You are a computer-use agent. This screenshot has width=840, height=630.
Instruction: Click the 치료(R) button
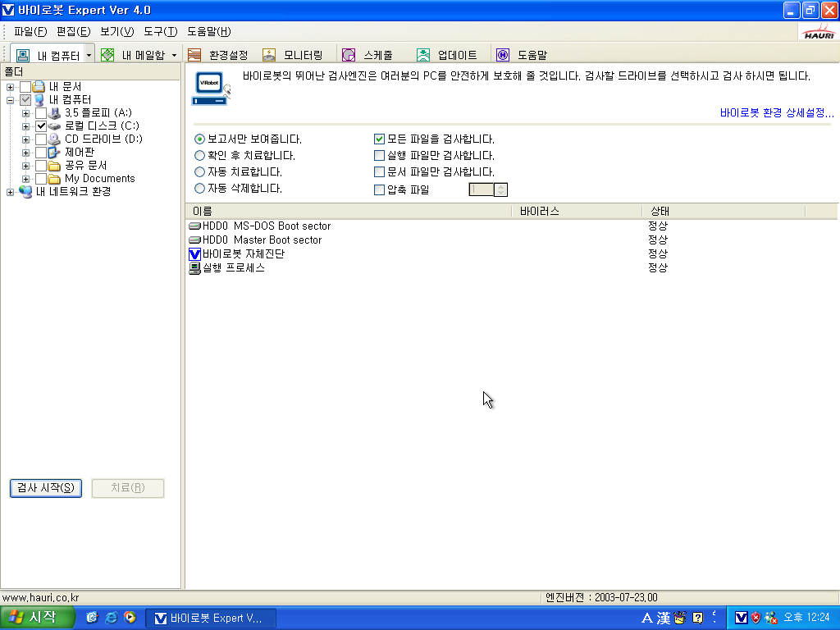pyautogui.click(x=127, y=488)
